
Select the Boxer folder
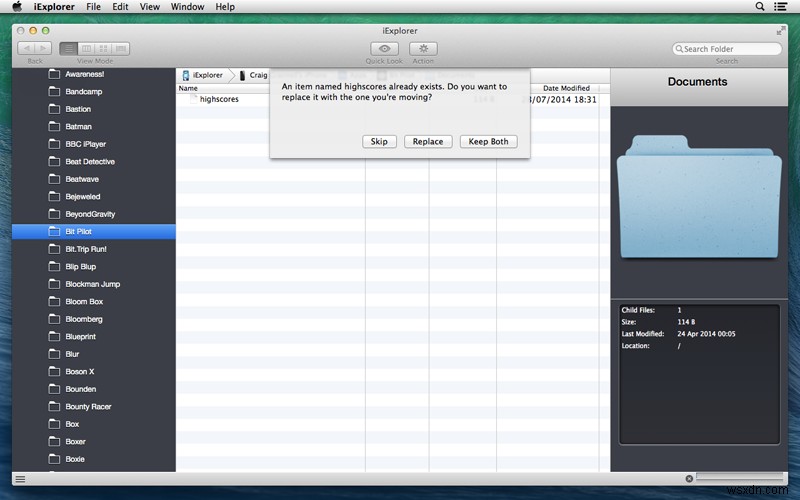pos(94,441)
